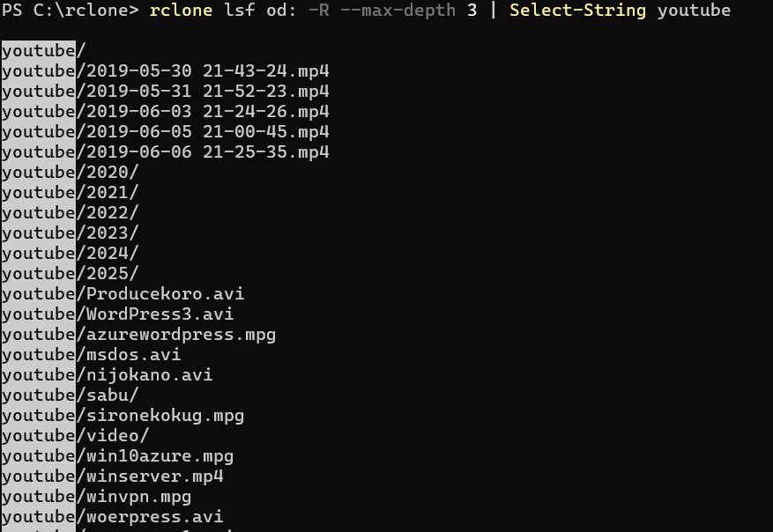Click the PS C:\rclone prompt text
Viewport: 773px width, 532px height.
pos(70,11)
